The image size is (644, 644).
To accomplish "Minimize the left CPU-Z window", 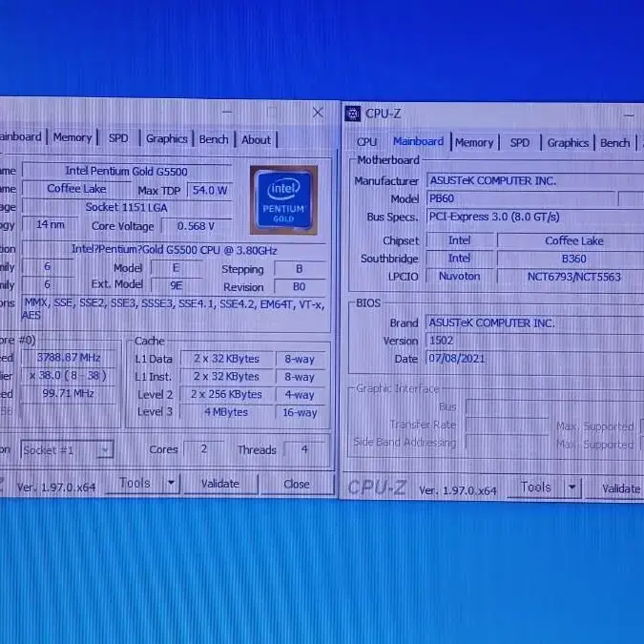I will [x=227, y=112].
